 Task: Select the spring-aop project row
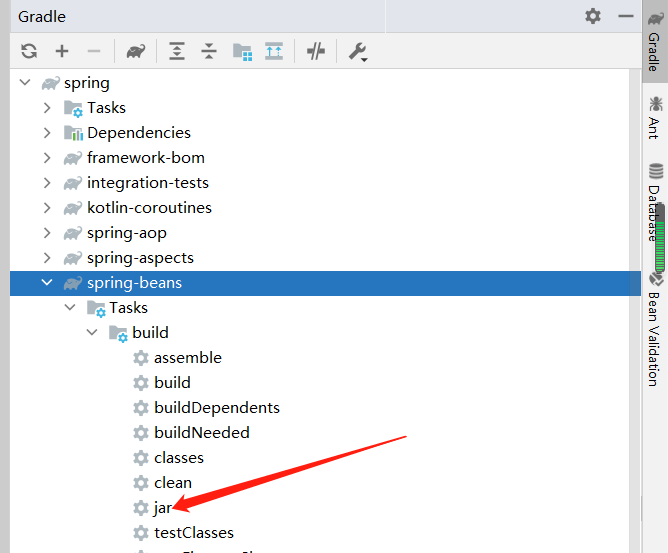[325, 233]
